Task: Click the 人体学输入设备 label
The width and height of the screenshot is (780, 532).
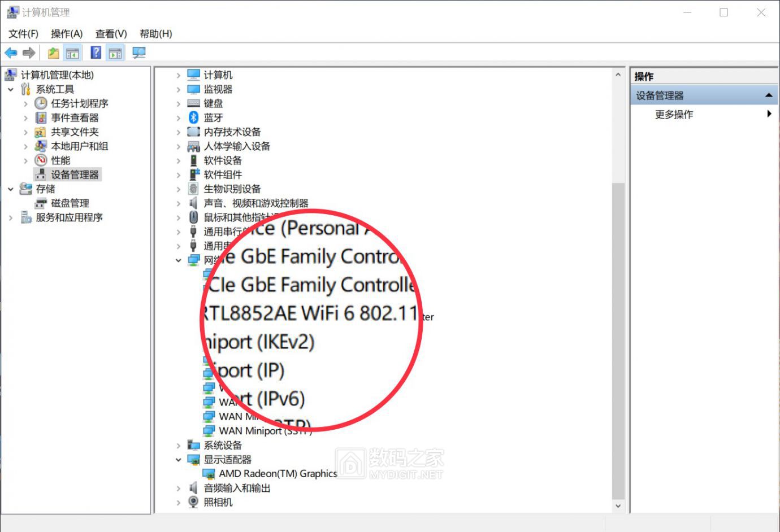Action: point(237,146)
